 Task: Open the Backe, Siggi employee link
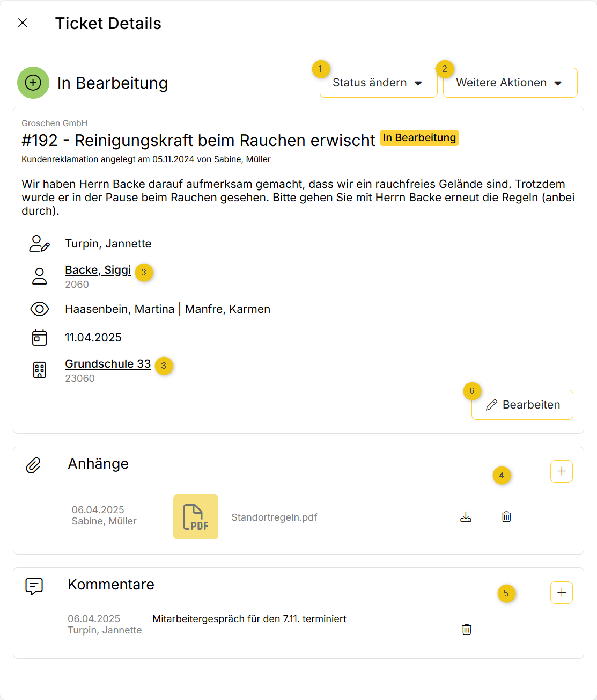point(98,270)
